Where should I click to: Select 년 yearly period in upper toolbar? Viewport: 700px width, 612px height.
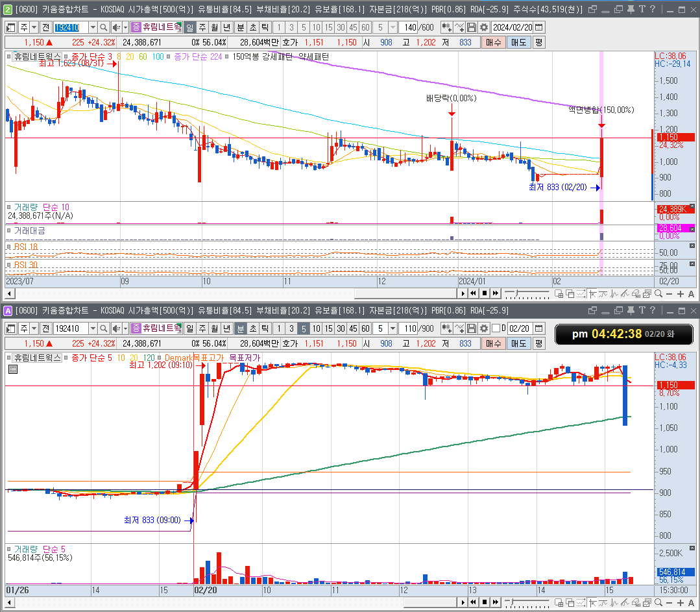(227, 28)
